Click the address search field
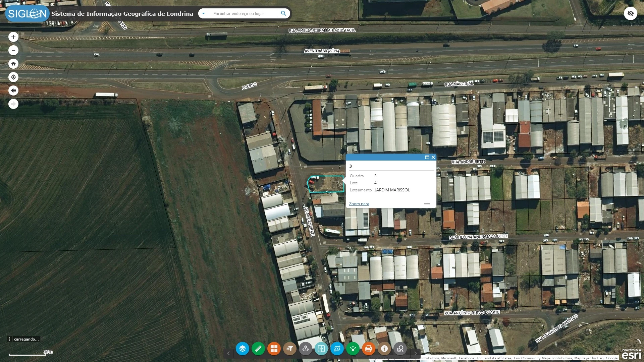644x362 pixels. tap(243, 13)
